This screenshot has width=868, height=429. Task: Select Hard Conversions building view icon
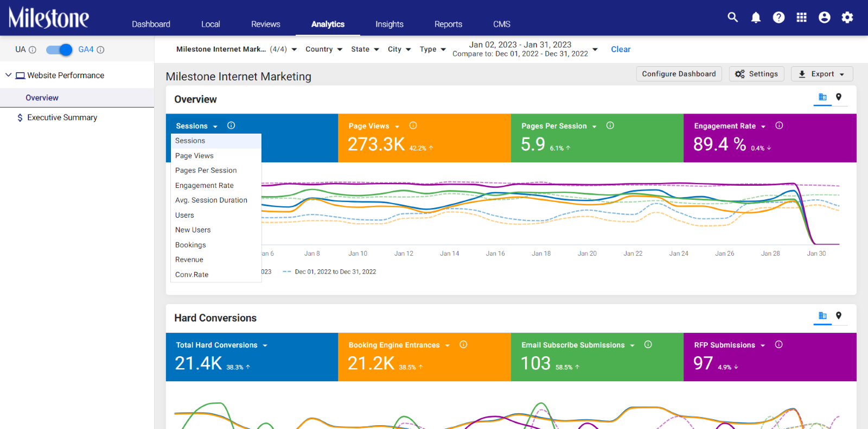pyautogui.click(x=822, y=316)
